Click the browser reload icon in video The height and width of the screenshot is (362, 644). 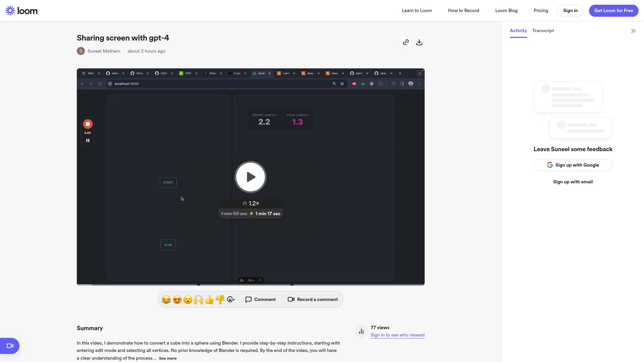click(100, 84)
